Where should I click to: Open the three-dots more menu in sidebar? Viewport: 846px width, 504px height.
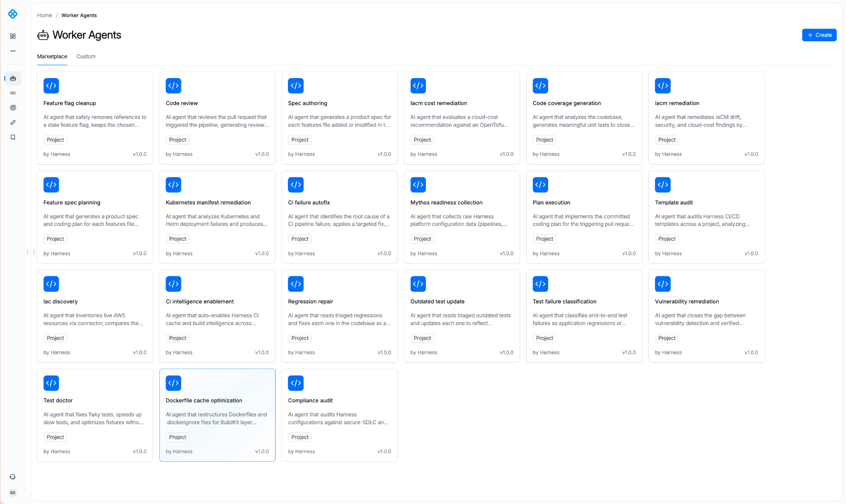13,51
